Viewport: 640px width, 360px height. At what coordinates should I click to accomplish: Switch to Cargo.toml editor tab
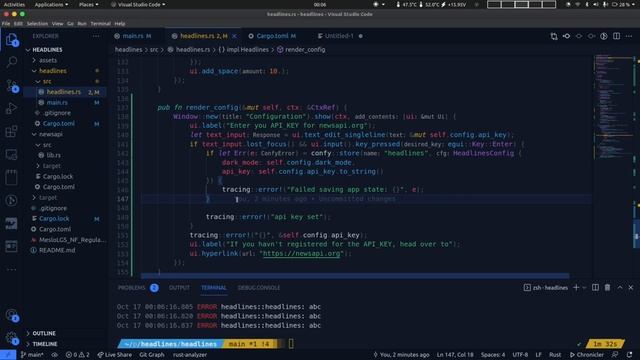272,36
